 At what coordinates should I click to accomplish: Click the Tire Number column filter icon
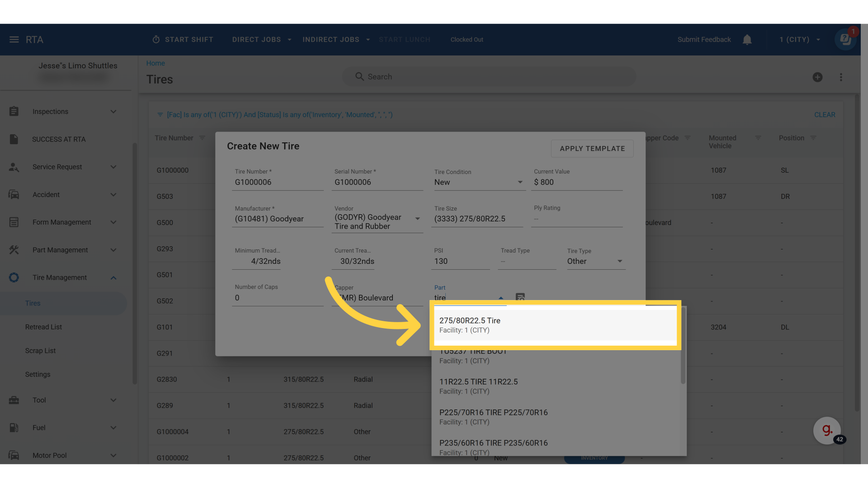point(202,138)
